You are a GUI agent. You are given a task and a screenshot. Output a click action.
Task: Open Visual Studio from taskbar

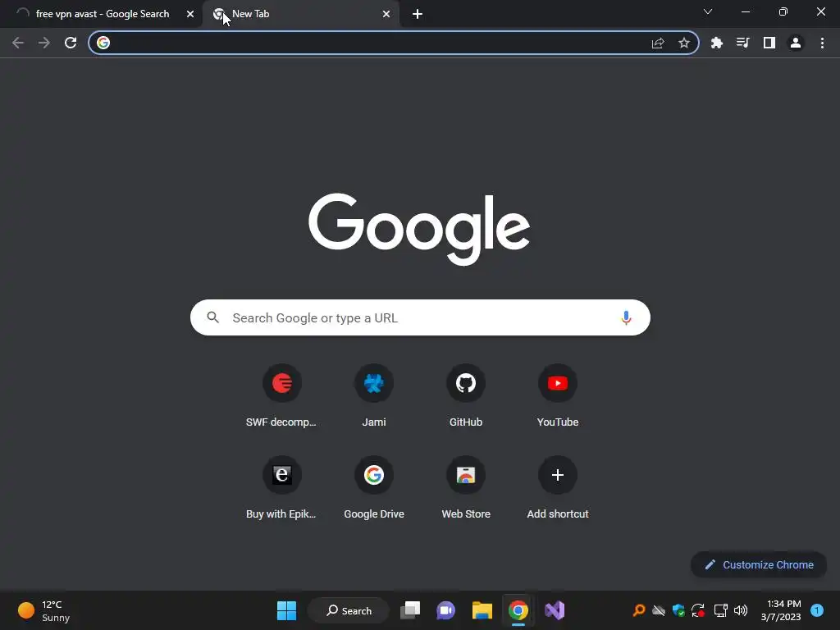[555, 610]
